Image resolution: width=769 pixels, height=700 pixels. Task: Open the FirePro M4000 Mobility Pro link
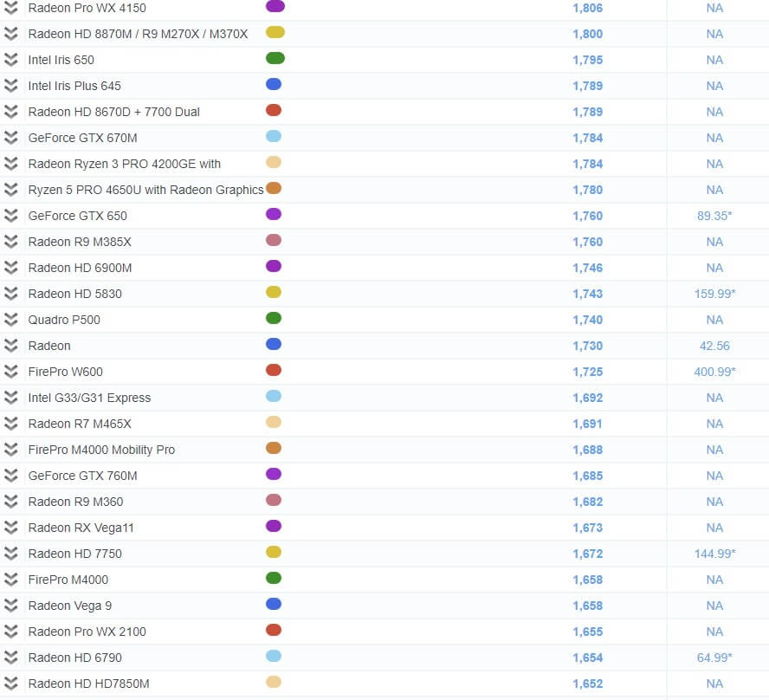coord(101,450)
